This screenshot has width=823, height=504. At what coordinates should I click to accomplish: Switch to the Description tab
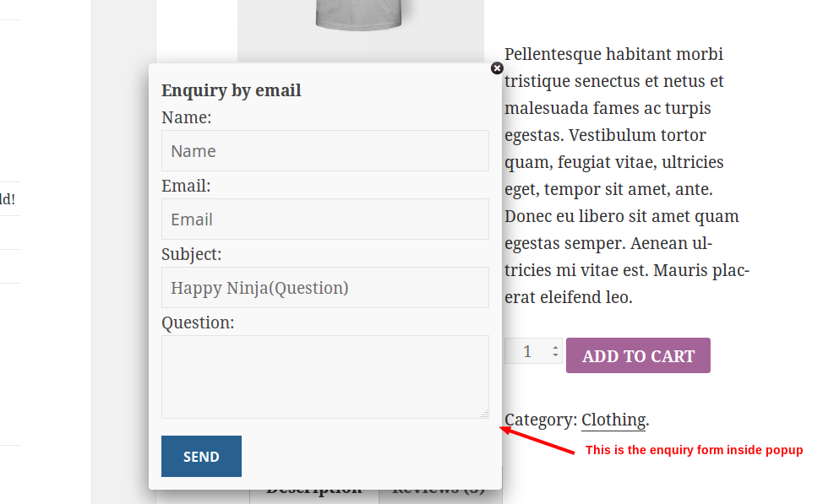[x=313, y=493]
